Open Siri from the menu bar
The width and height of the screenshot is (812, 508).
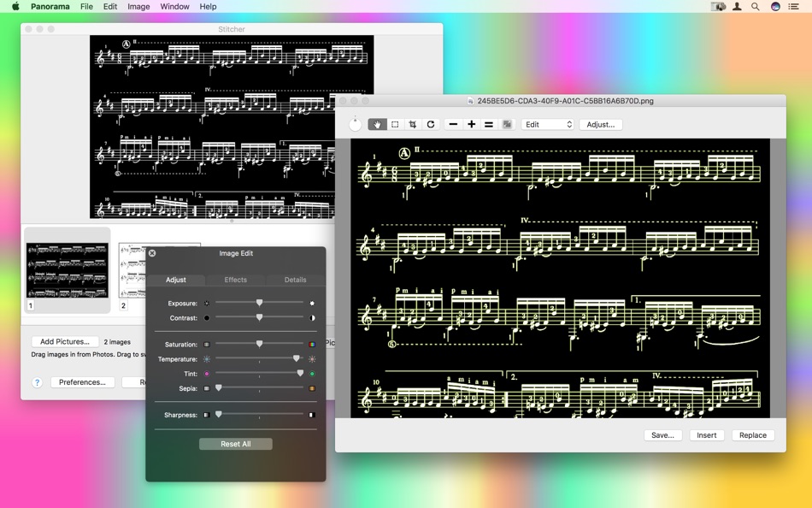tap(775, 6)
